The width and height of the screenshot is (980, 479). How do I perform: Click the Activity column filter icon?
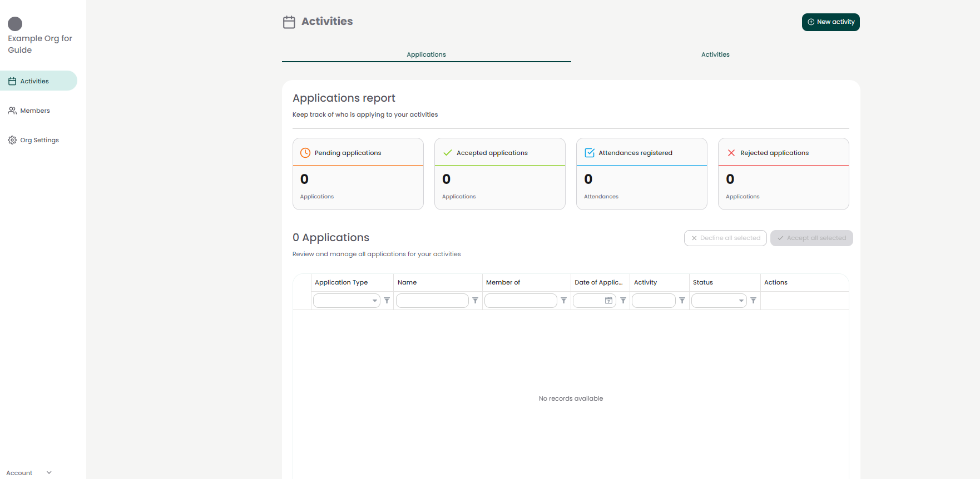click(x=682, y=301)
